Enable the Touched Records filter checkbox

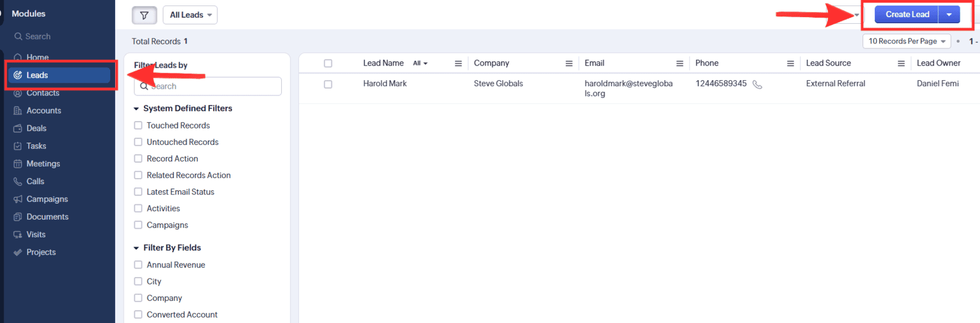[138, 125]
